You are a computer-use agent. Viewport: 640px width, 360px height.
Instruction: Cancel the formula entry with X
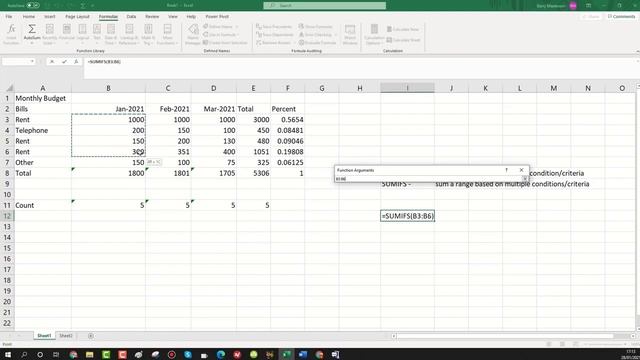[x=52, y=62]
